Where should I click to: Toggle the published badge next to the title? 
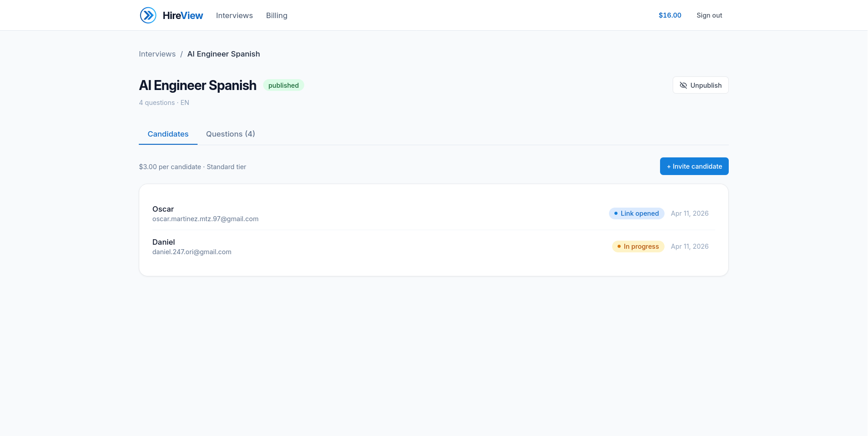(283, 85)
